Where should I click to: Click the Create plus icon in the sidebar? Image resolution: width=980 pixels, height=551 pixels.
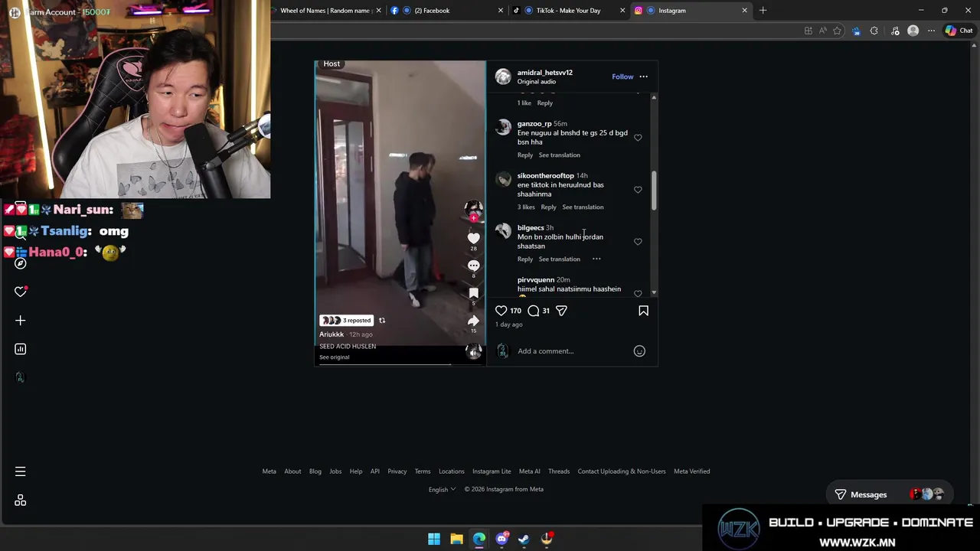21,321
